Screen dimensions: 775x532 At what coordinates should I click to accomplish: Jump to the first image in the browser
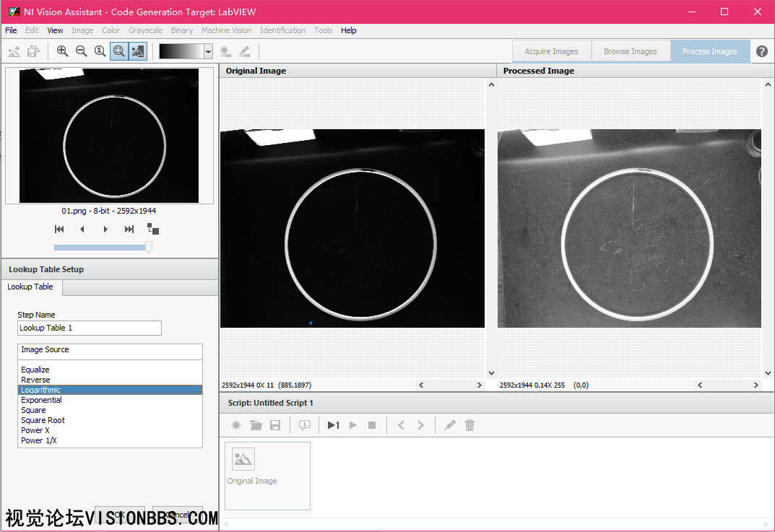click(59, 229)
